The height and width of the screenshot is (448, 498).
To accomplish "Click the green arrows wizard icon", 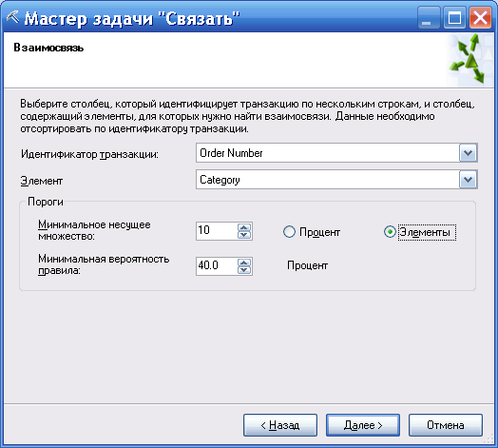I will coord(468,59).
